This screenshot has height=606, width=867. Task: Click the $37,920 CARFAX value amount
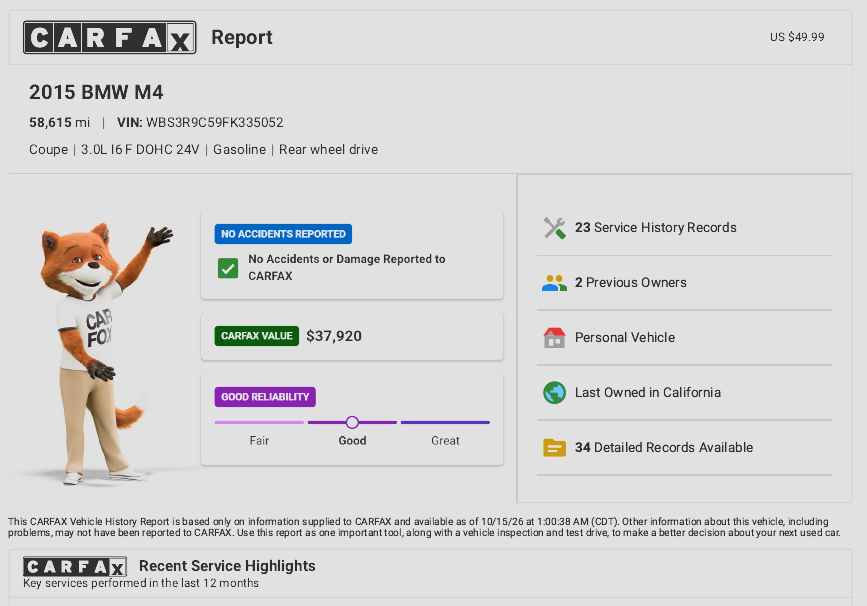334,336
